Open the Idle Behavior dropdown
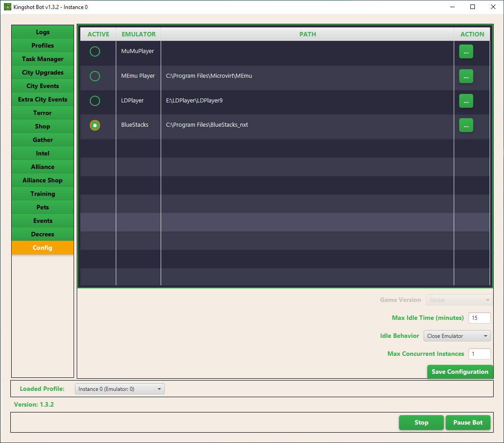 click(x=457, y=336)
